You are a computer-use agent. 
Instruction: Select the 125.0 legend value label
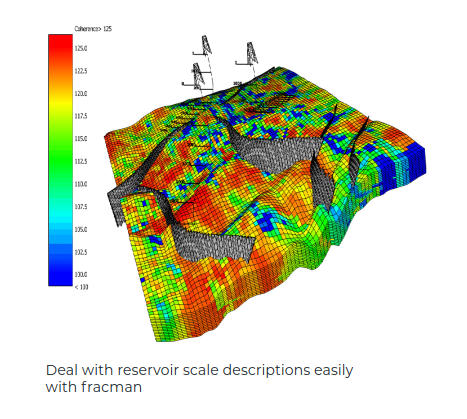(81, 49)
